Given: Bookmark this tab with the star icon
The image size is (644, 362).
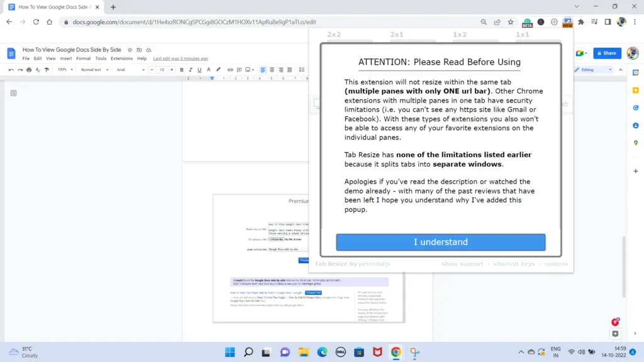Looking at the screenshot, I should coord(511,22).
